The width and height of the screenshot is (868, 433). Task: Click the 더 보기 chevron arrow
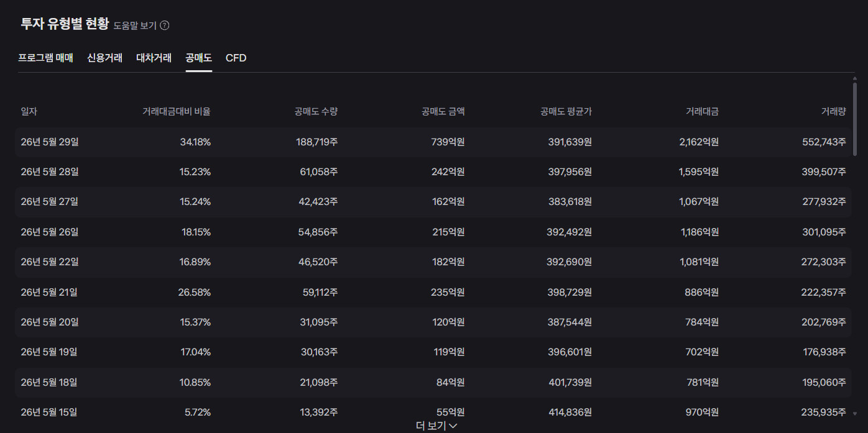coord(453,426)
